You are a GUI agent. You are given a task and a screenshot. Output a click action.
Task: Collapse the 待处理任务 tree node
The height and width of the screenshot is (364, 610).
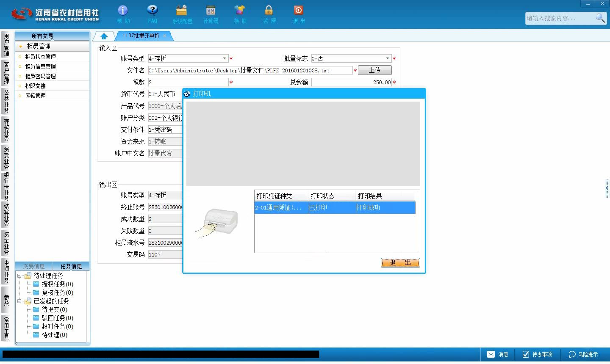[x=19, y=276]
